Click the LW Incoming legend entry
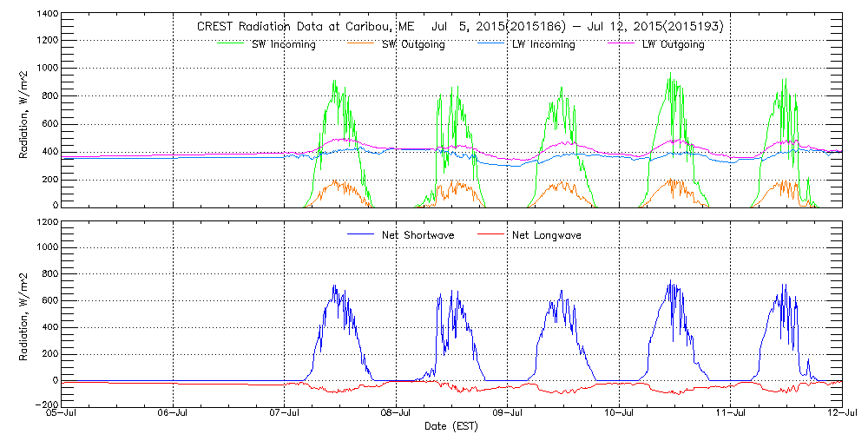868x434 pixels. (542, 44)
